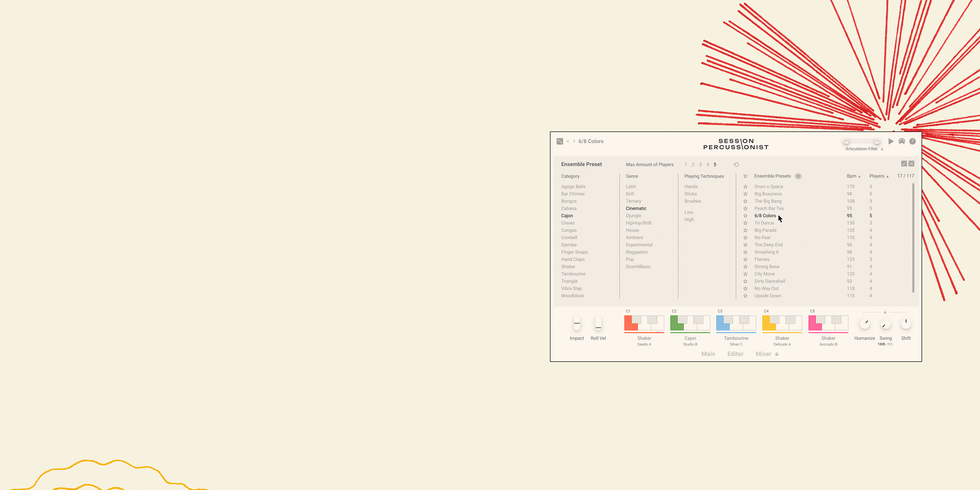Click the Articulation Filter range slider
This screenshot has width=980, height=490.
[862, 142]
